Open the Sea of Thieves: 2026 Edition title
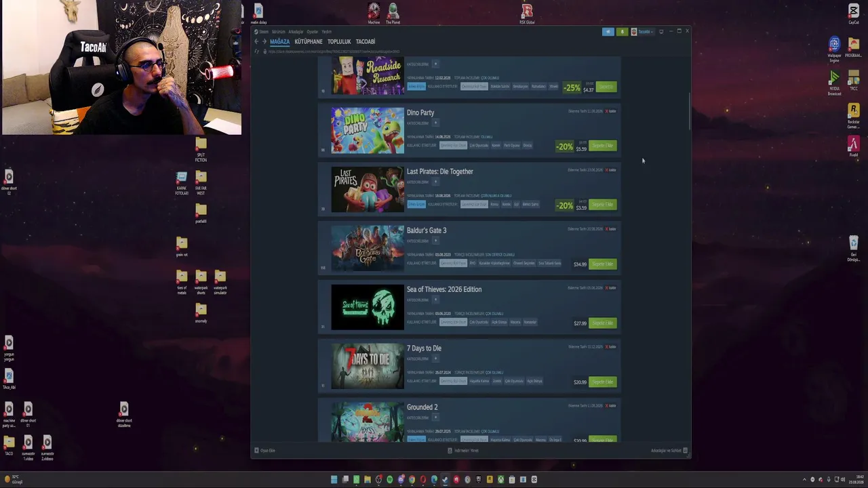Viewport: 868px width, 488px height. coord(444,289)
